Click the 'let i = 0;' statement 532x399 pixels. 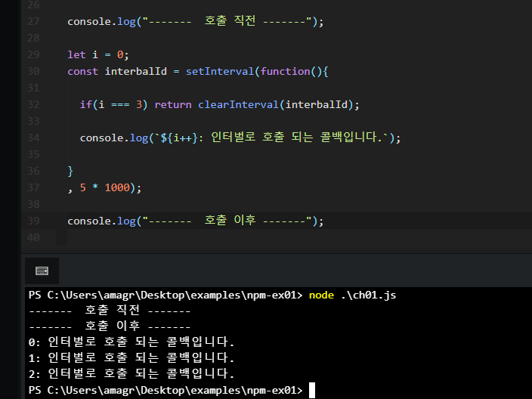(x=98, y=54)
